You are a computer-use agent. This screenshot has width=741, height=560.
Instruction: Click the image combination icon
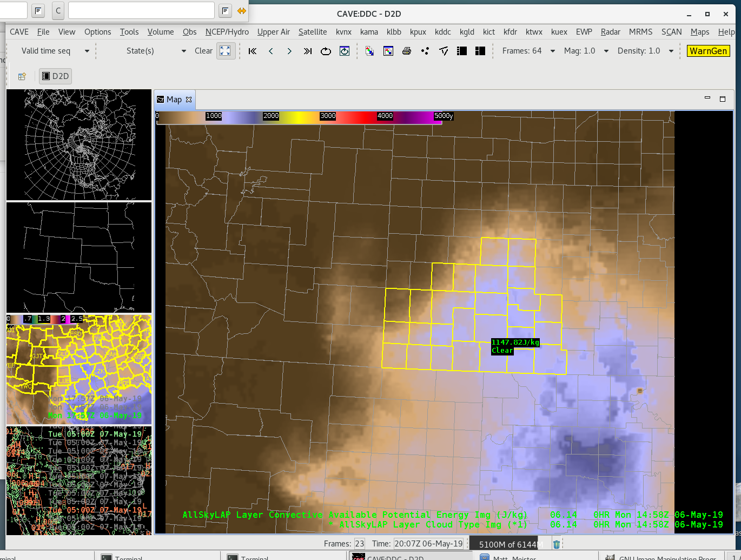(x=370, y=51)
